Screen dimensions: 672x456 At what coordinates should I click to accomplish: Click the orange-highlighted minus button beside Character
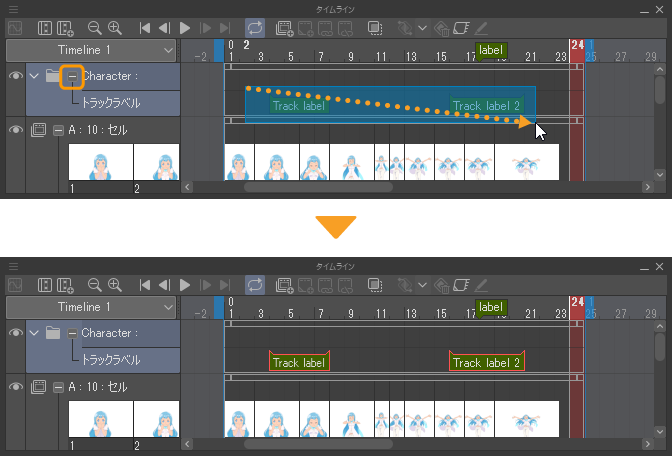point(72,77)
